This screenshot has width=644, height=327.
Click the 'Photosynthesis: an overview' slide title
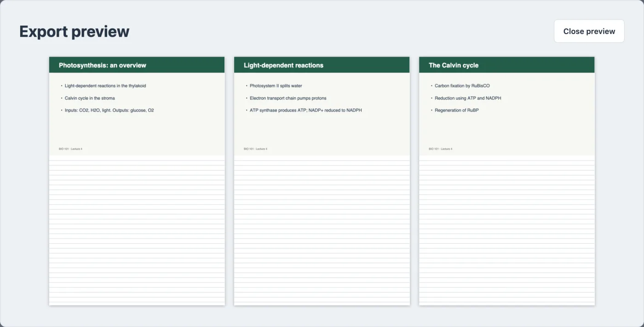[103, 65]
